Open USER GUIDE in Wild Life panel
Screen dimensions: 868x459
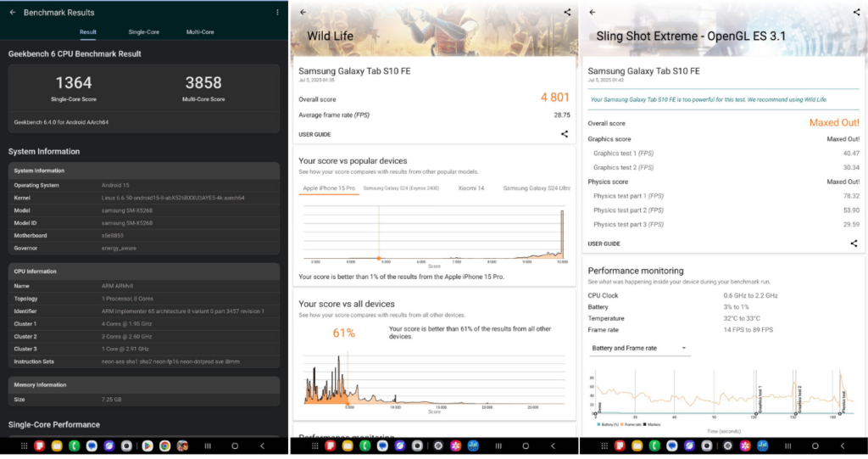click(314, 134)
